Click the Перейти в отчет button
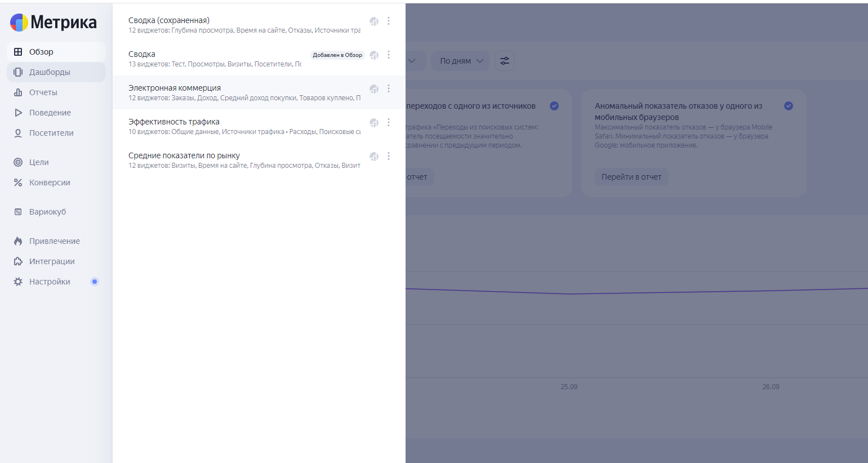The height and width of the screenshot is (463, 868). point(631,177)
